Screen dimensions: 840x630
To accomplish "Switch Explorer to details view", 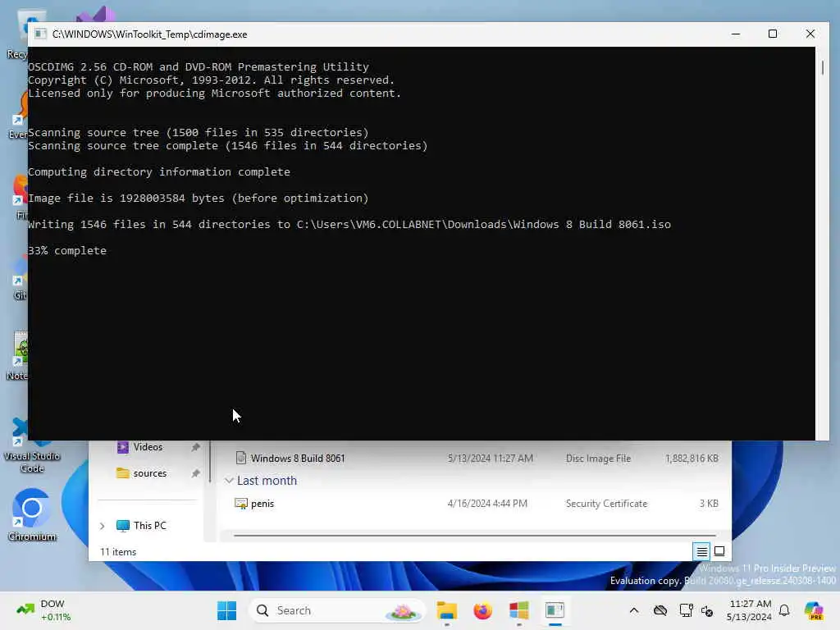I will coord(702,551).
